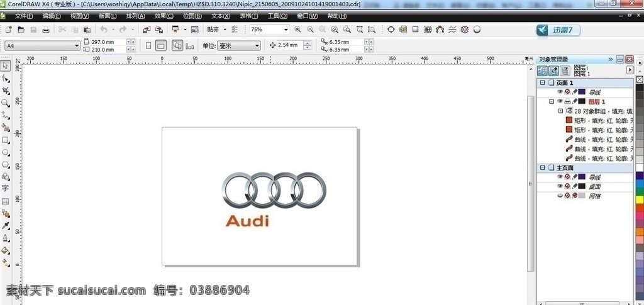
Task: Pick the white palette color
Action: click(640, 167)
